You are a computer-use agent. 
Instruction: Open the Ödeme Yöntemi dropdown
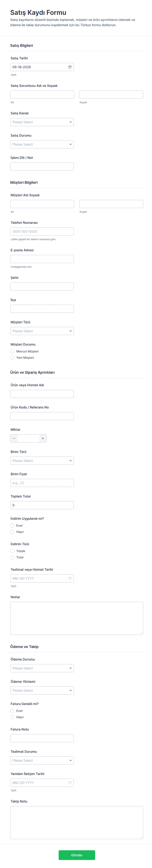pyautogui.click(x=42, y=690)
